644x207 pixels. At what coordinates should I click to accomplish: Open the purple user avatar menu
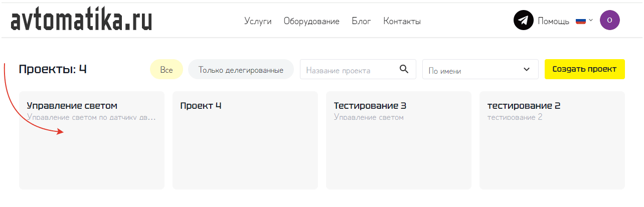coord(609,21)
